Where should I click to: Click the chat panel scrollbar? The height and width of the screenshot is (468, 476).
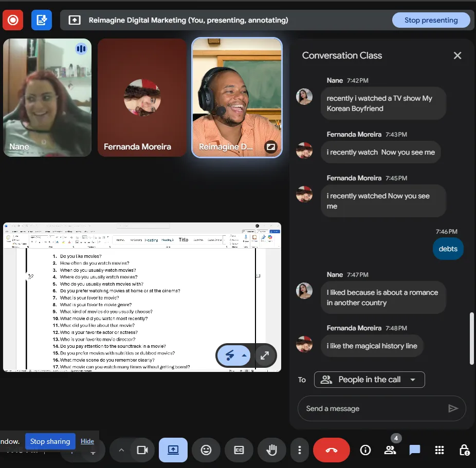click(471, 338)
